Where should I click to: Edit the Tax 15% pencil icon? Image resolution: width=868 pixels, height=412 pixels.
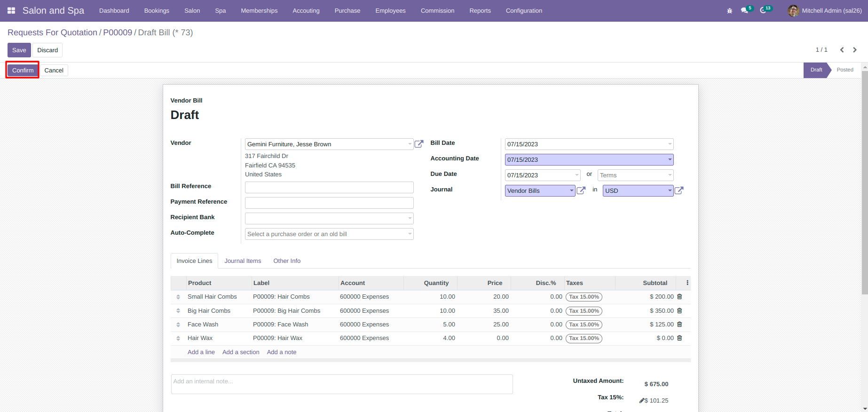point(642,401)
